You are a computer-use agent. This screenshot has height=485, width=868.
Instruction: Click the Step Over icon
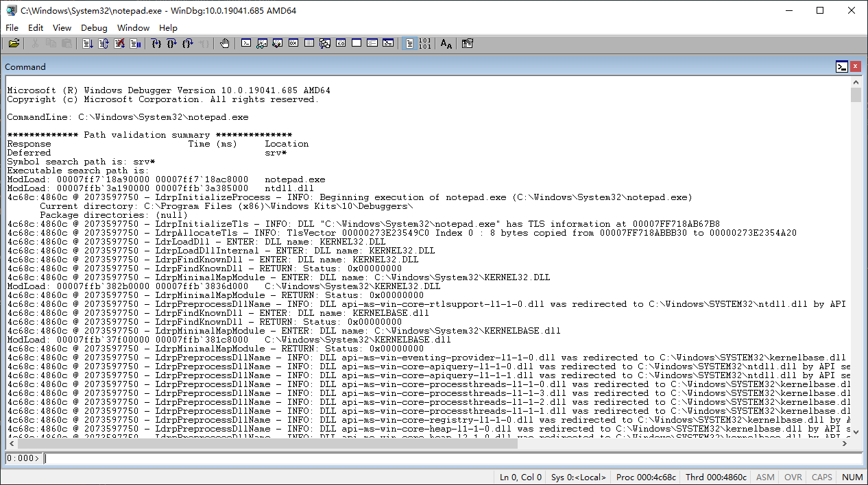click(x=172, y=43)
